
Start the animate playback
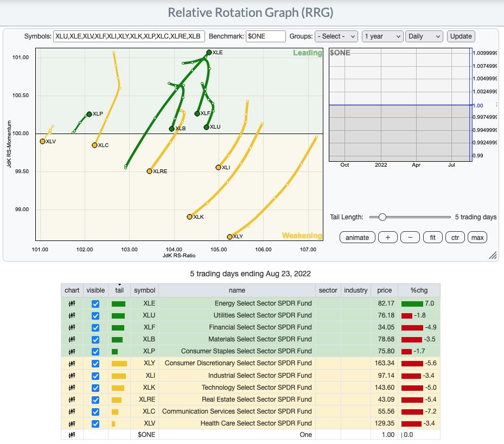(357, 238)
